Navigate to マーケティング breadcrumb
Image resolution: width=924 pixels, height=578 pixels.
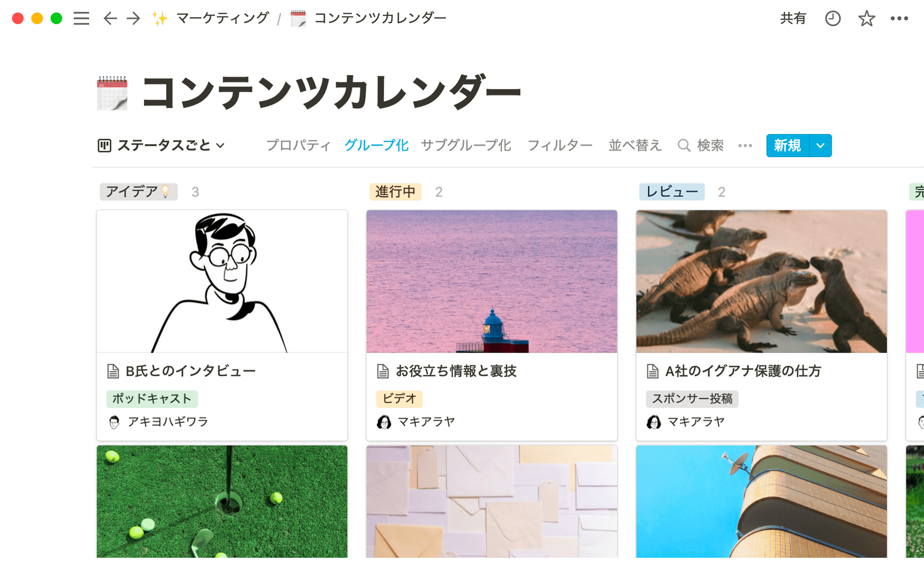222,18
